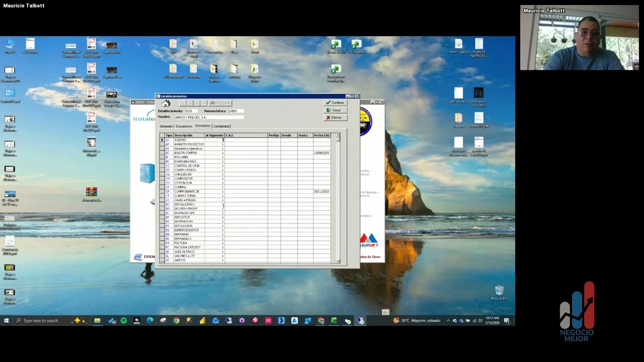Click the Eliminar button
This screenshot has height=362, width=644.
click(335, 118)
